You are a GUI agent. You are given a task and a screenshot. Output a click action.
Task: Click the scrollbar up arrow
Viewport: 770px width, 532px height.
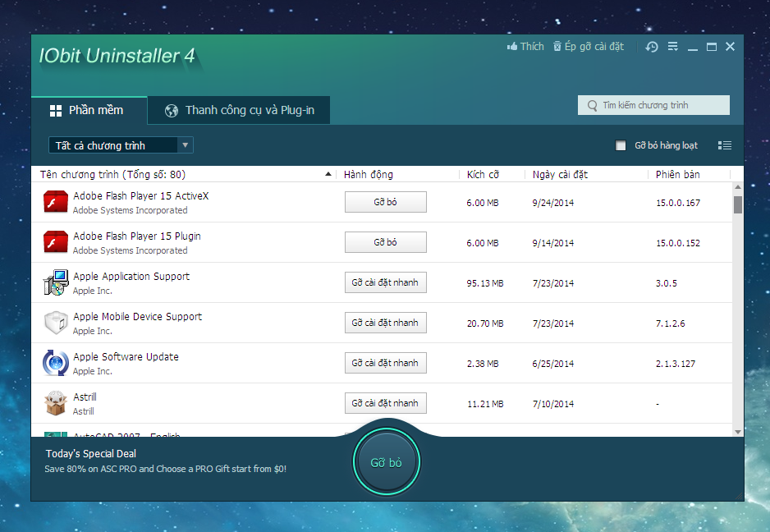click(738, 187)
